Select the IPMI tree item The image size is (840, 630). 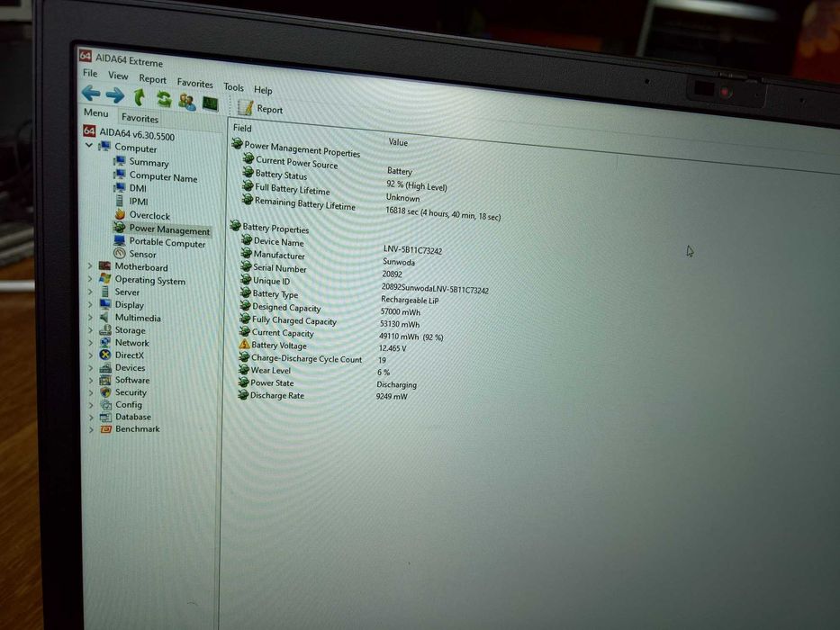(131, 201)
